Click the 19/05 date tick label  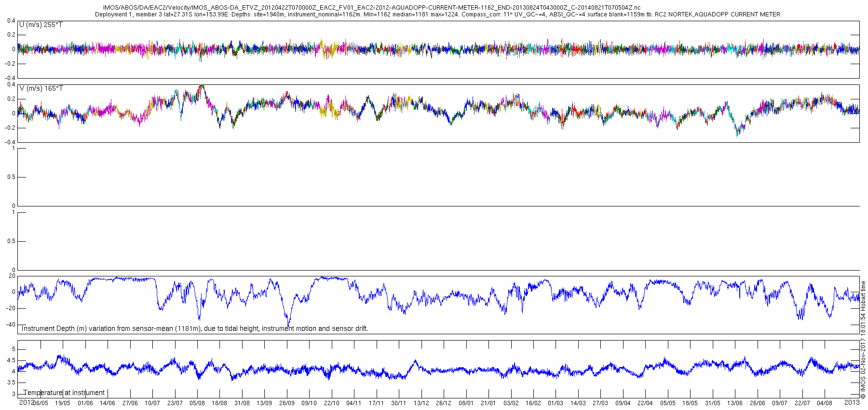[62, 403]
